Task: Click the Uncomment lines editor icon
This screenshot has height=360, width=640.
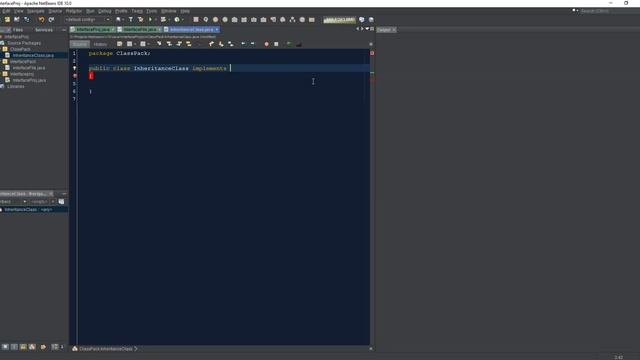Action: click(299, 44)
